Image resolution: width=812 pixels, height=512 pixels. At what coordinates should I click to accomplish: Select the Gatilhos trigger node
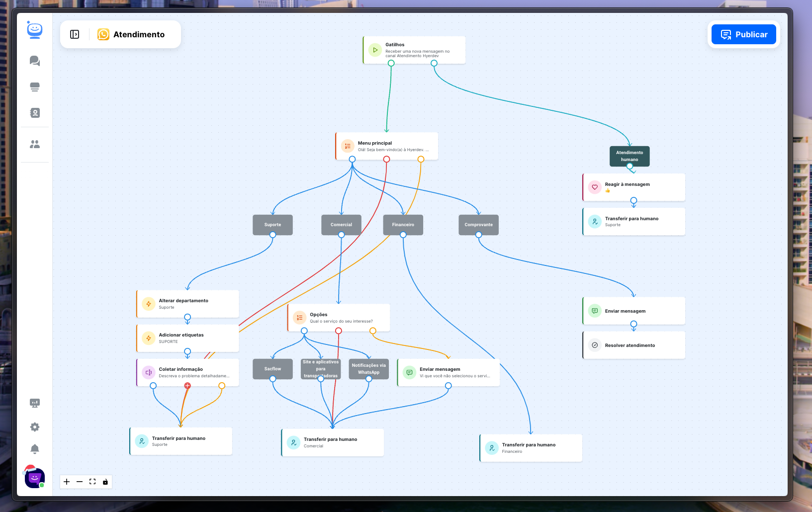pyautogui.click(x=414, y=50)
